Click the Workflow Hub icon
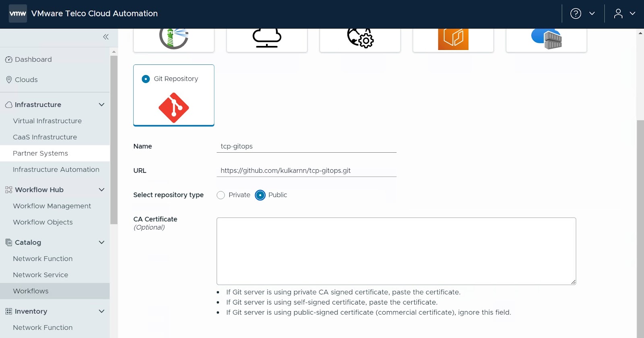Viewport: 644px width, 338px height. (x=9, y=190)
